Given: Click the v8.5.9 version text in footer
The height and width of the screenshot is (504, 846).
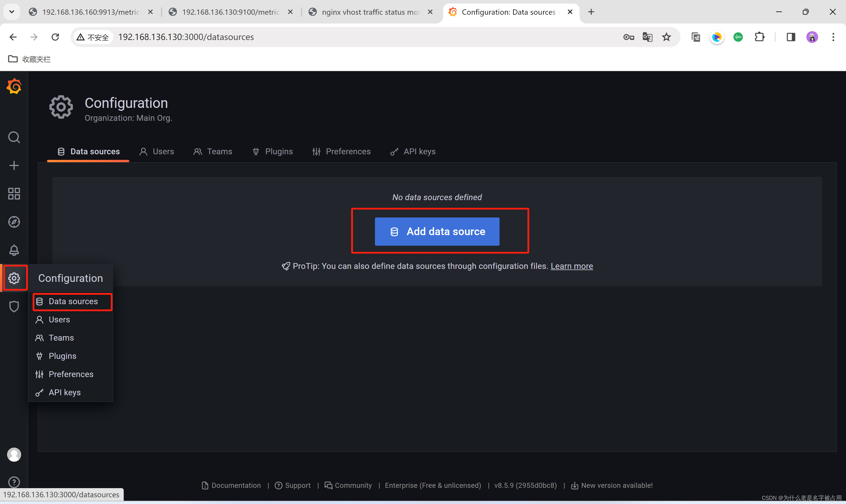Looking at the screenshot, I should 525,485.
